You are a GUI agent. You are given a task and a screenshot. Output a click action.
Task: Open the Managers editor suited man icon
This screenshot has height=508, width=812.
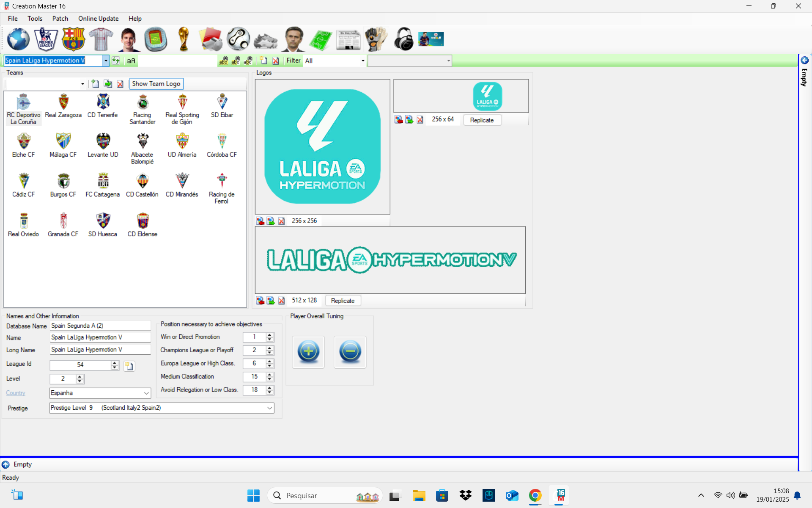click(294, 39)
